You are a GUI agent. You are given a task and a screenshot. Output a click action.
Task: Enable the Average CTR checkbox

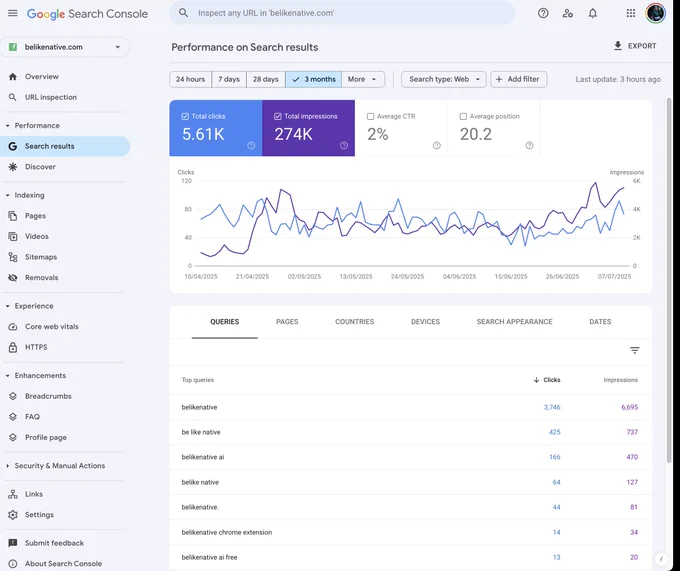370,116
